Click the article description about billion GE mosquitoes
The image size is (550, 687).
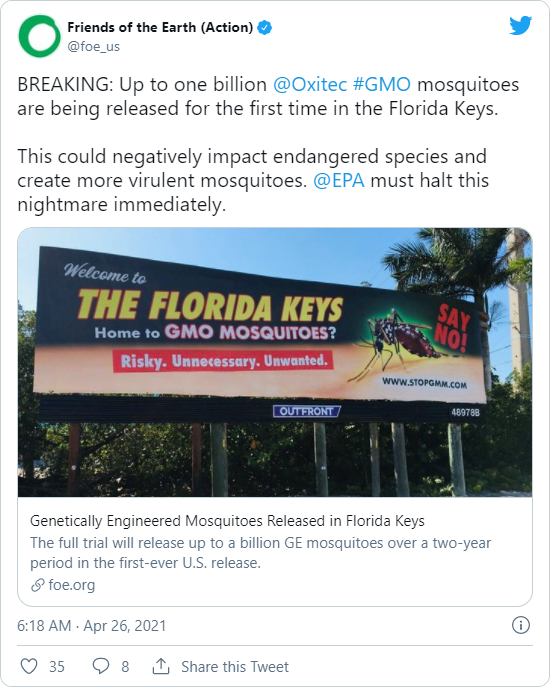[x=261, y=552]
